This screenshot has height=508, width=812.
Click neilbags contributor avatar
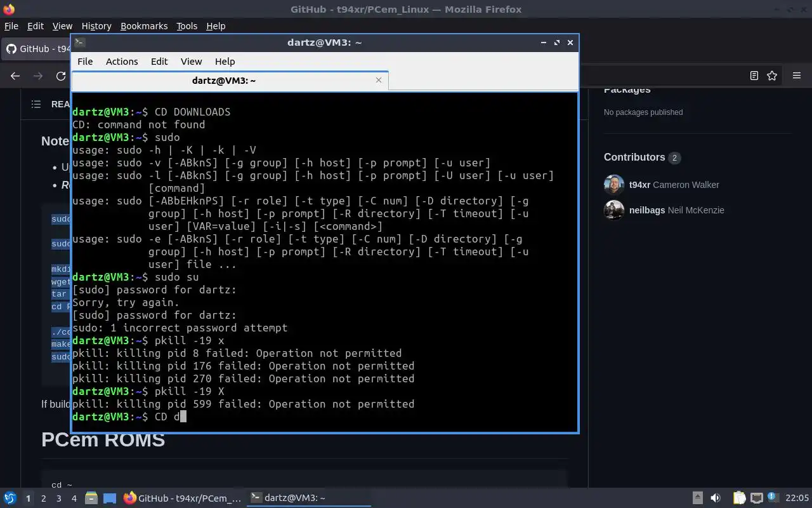tap(614, 210)
